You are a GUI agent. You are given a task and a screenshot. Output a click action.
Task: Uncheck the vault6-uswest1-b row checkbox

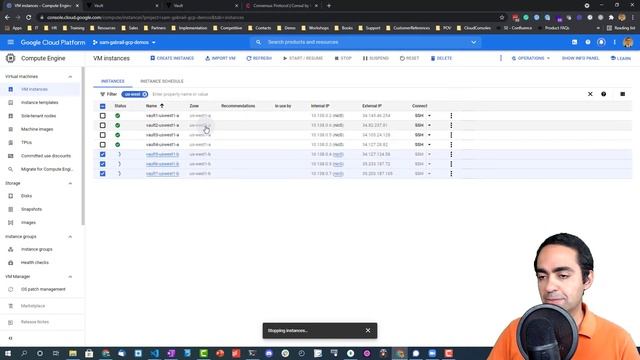pyautogui.click(x=102, y=164)
